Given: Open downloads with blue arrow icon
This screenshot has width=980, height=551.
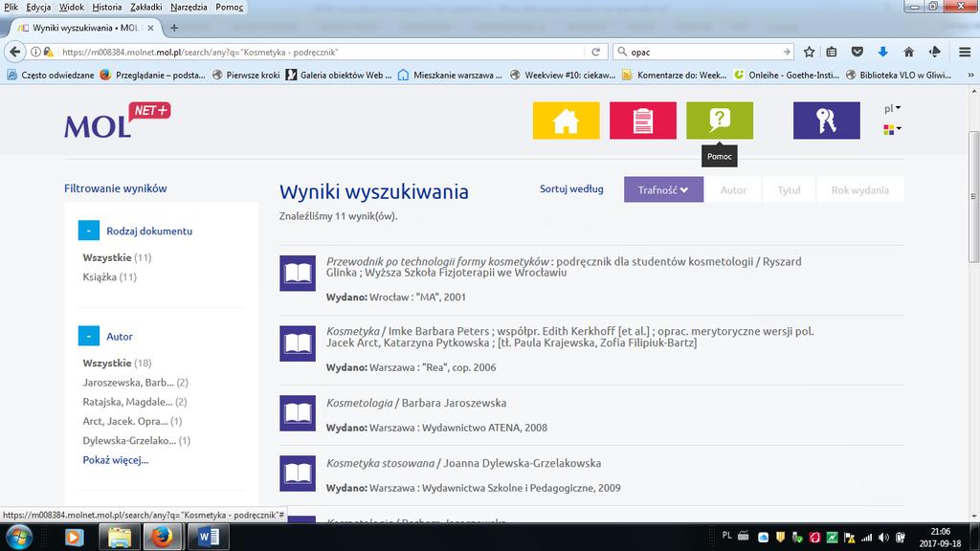Looking at the screenshot, I should (882, 52).
